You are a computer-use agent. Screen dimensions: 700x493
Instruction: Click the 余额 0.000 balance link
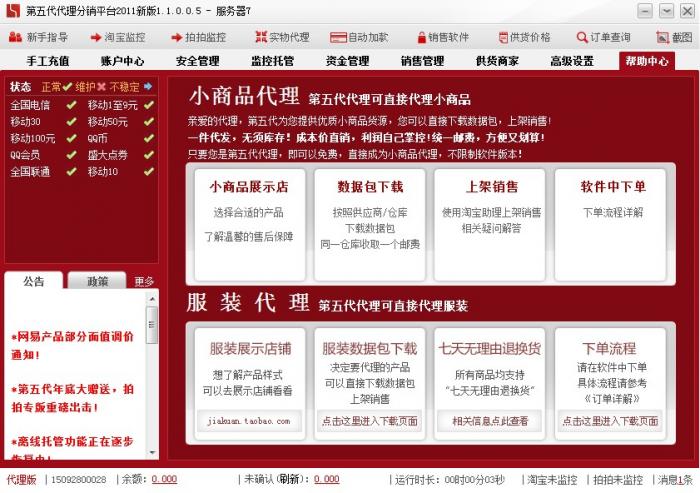(164, 479)
